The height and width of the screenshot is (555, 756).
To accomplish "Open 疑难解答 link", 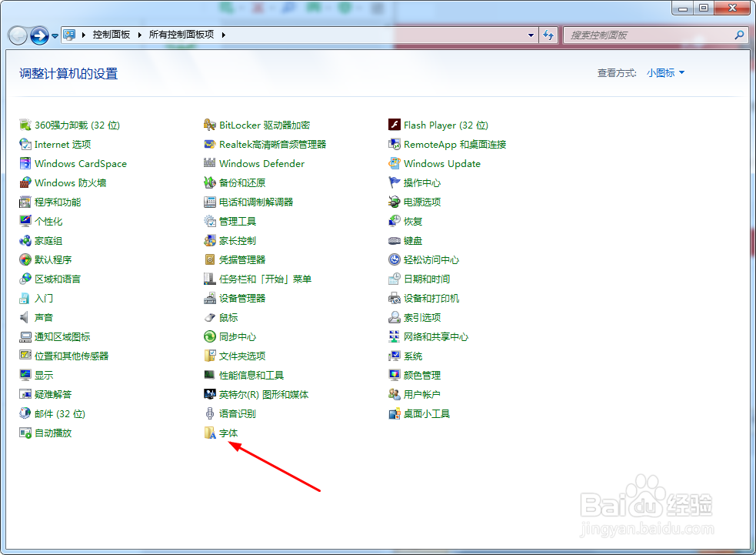I will point(53,394).
